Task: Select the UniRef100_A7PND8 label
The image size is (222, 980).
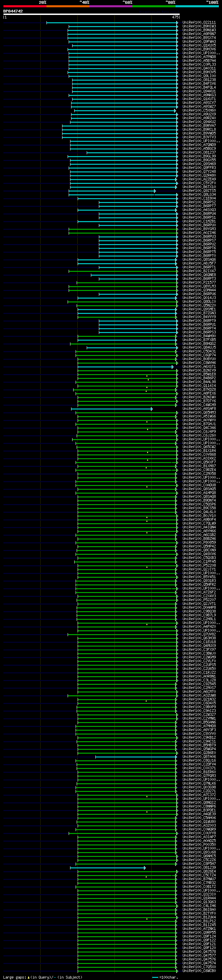Action: tap(199, 57)
